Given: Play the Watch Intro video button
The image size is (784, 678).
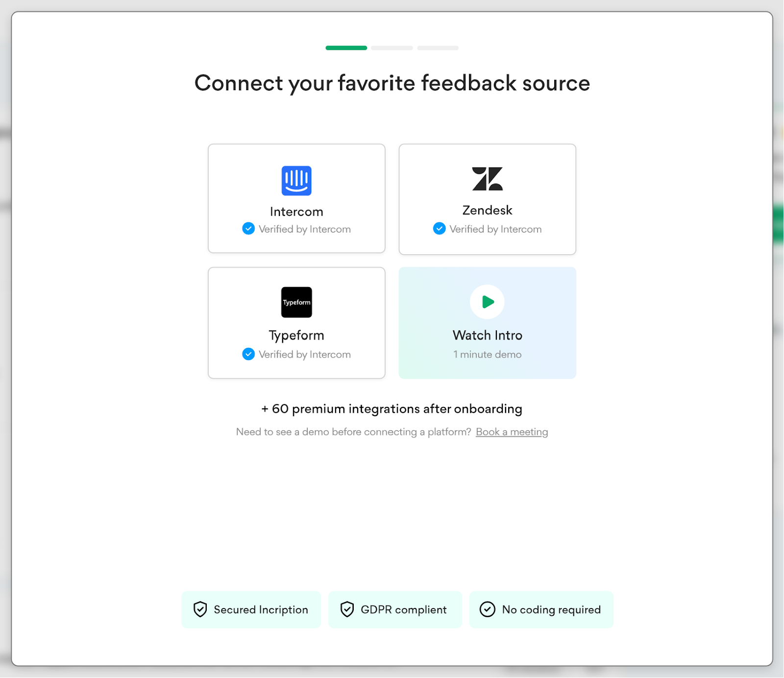Looking at the screenshot, I should [487, 302].
